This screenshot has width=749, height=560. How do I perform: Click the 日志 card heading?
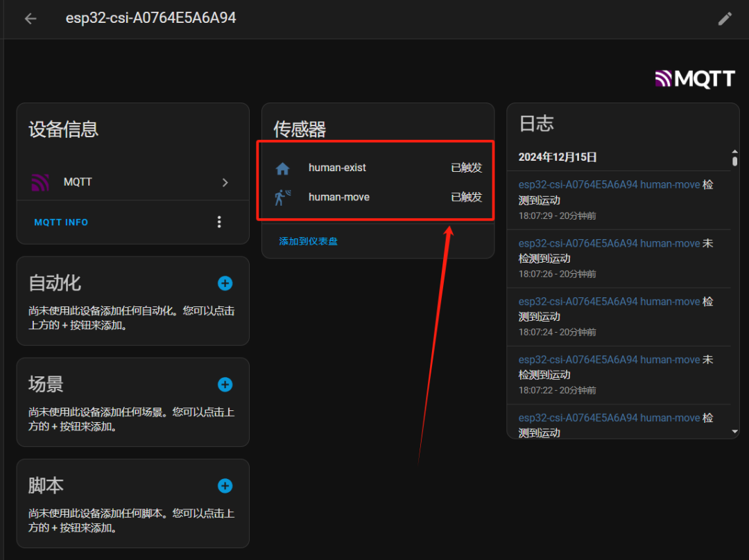(536, 123)
